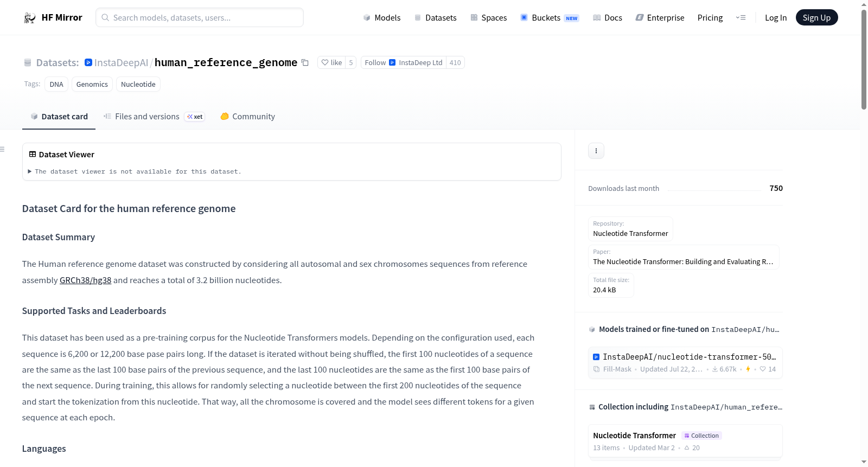Click the InstaDeepAI organization avatar icon
868x467 pixels.
point(88,63)
